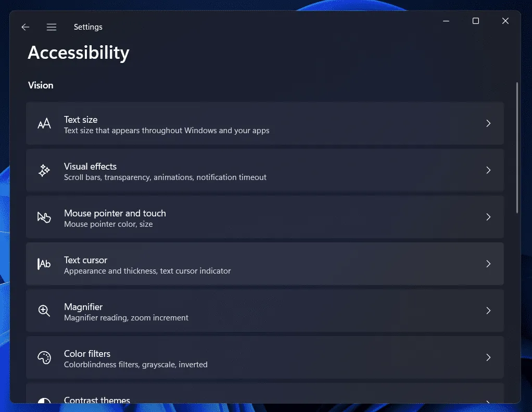Click the vertical scrollbar thumb
The height and width of the screenshot is (412, 532).
517,148
